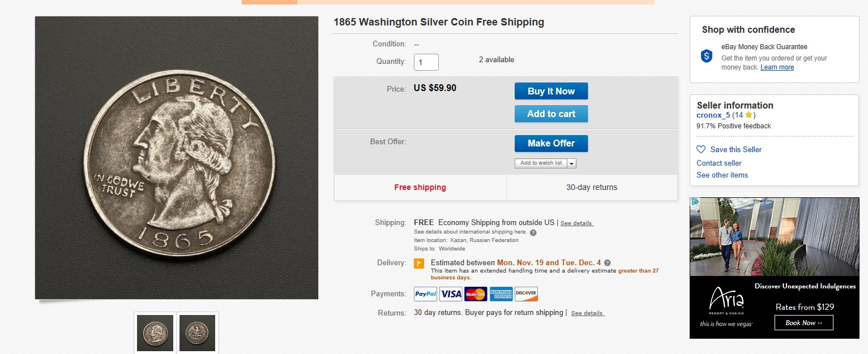868x354 pixels.
Task: Expand the Add to watch list dropdown arrow
Action: [x=571, y=163]
